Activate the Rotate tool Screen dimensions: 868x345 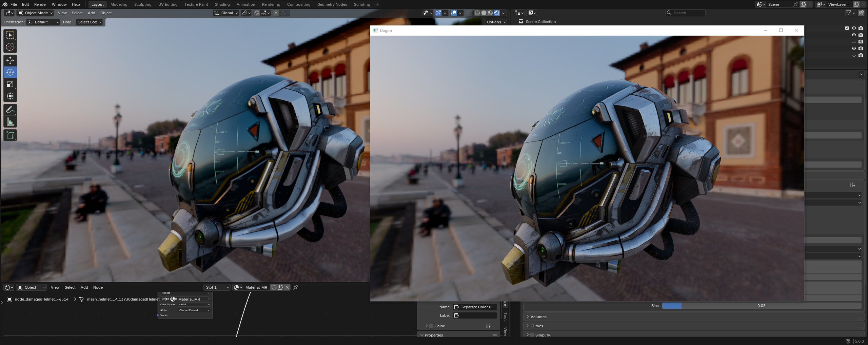(10, 72)
